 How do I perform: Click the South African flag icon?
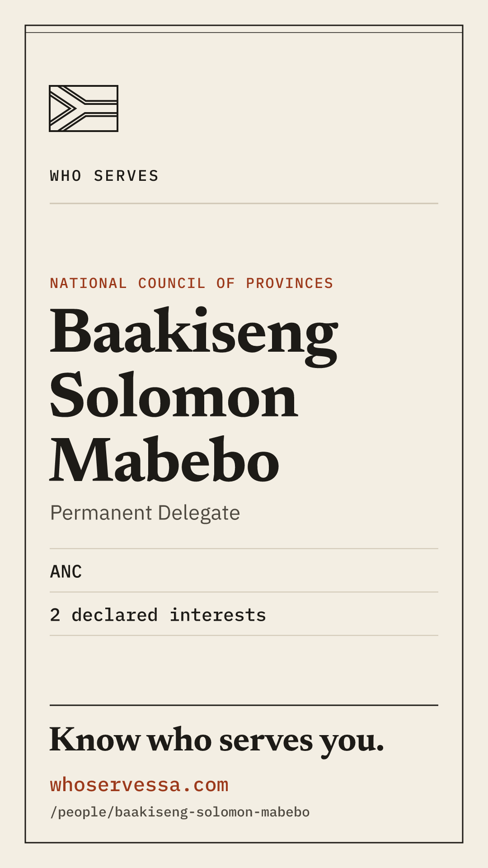tap(84, 108)
